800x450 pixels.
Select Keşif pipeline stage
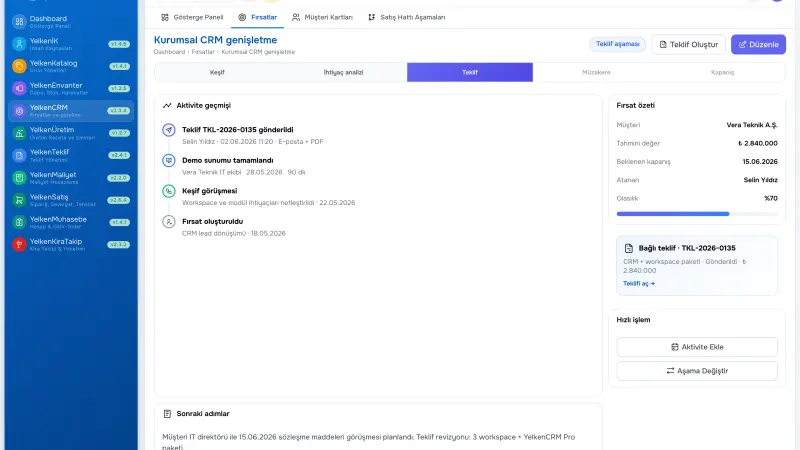point(217,72)
